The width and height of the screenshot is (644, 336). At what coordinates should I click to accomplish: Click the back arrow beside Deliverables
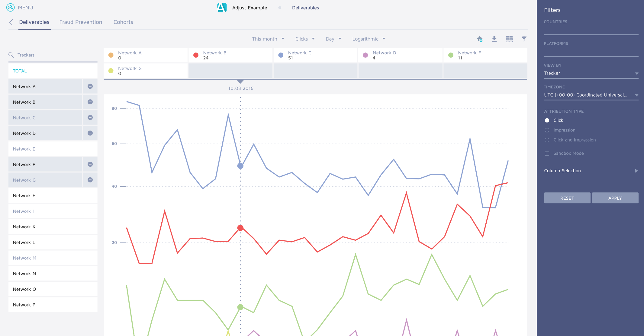click(x=11, y=22)
